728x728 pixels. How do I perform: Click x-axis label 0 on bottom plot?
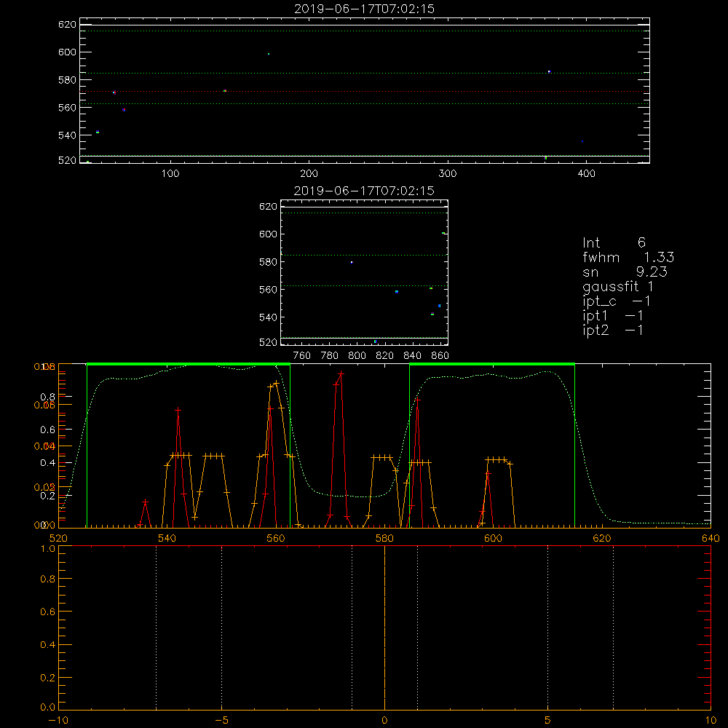point(384,720)
